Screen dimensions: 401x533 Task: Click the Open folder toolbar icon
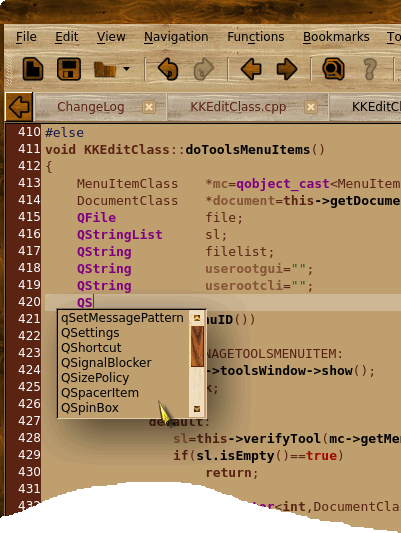[x=105, y=69]
